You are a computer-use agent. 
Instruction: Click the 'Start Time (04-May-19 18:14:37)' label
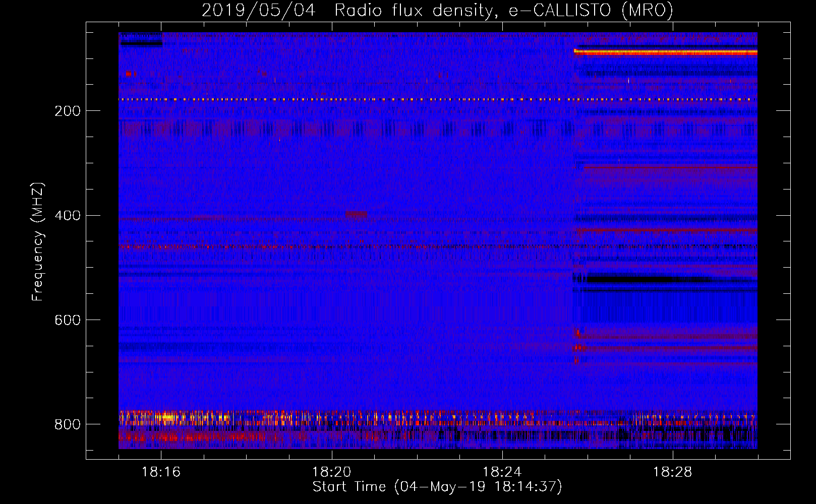click(x=437, y=487)
